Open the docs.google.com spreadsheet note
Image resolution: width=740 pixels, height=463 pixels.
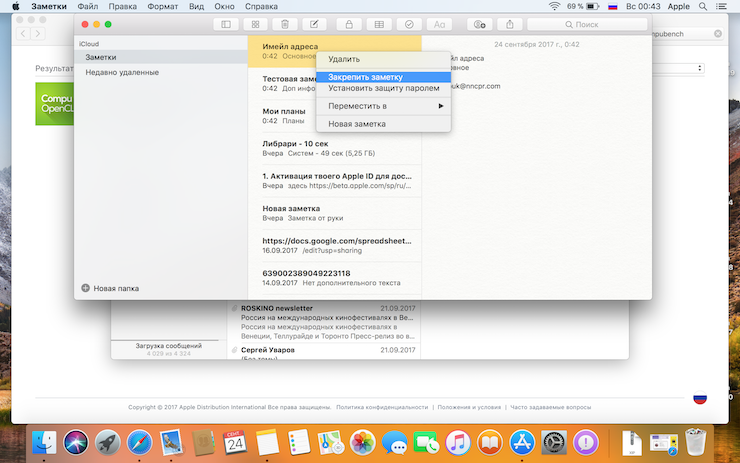[x=335, y=245]
